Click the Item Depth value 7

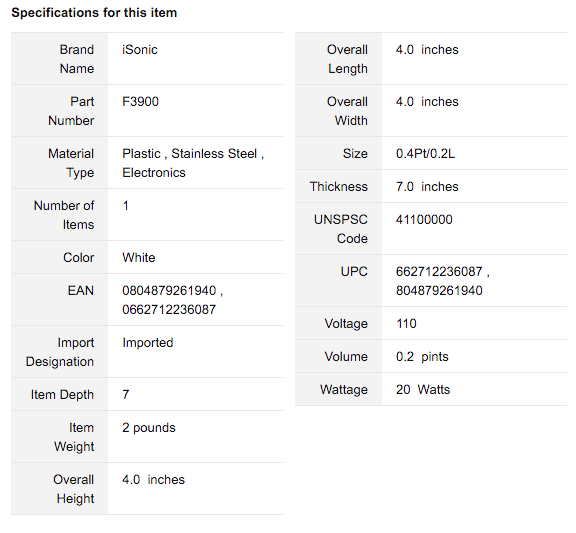click(x=126, y=395)
